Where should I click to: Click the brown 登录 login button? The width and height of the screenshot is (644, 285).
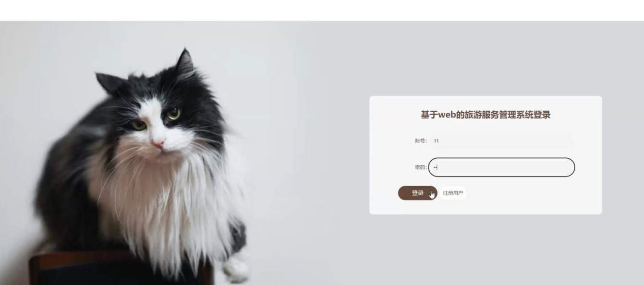click(417, 193)
